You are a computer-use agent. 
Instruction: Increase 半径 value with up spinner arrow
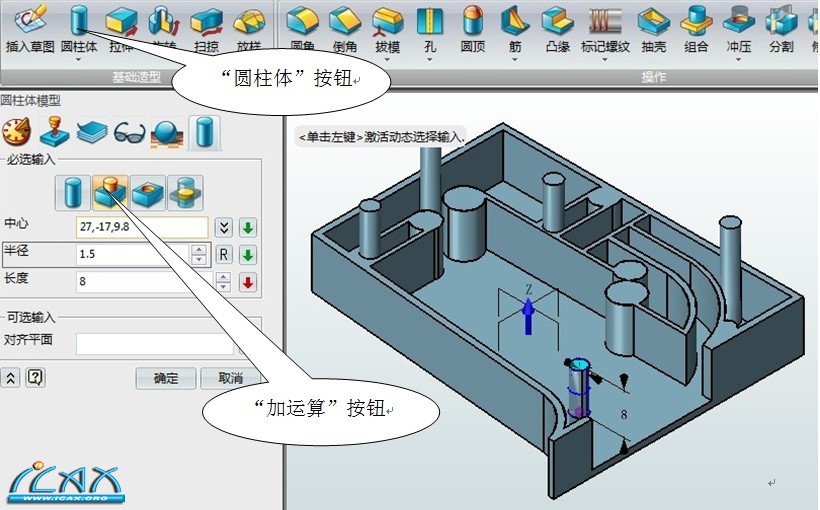pyautogui.click(x=198, y=250)
